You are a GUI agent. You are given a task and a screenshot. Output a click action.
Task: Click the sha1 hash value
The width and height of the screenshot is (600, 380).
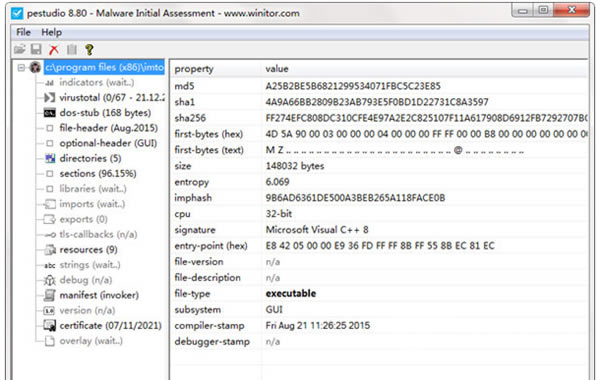click(377, 102)
